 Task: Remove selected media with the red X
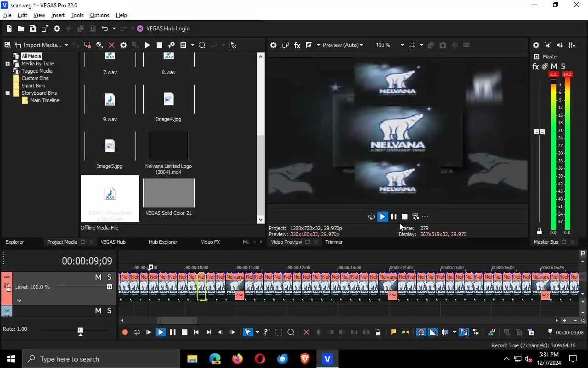112,45
